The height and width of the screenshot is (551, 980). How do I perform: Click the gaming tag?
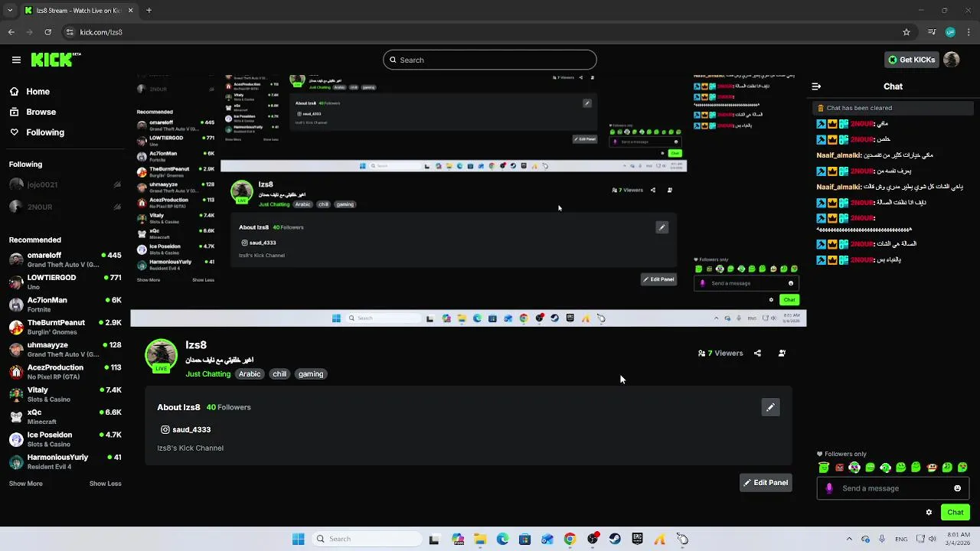311,374
